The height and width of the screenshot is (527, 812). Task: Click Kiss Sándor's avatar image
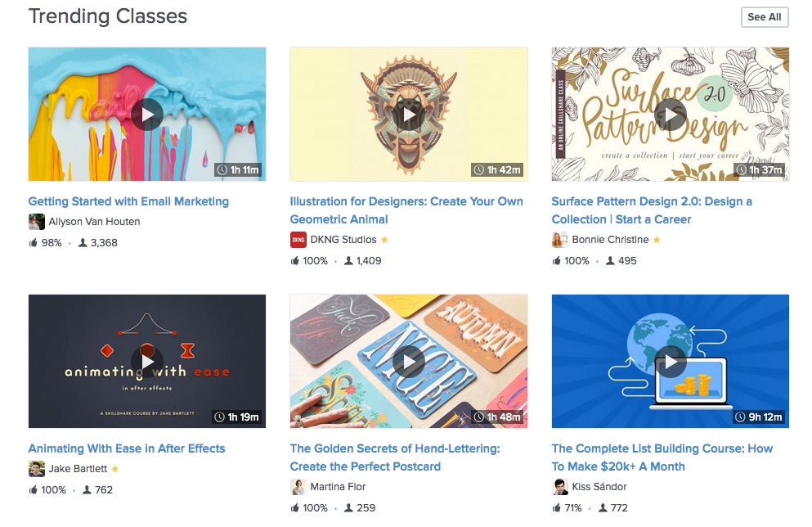click(x=560, y=487)
